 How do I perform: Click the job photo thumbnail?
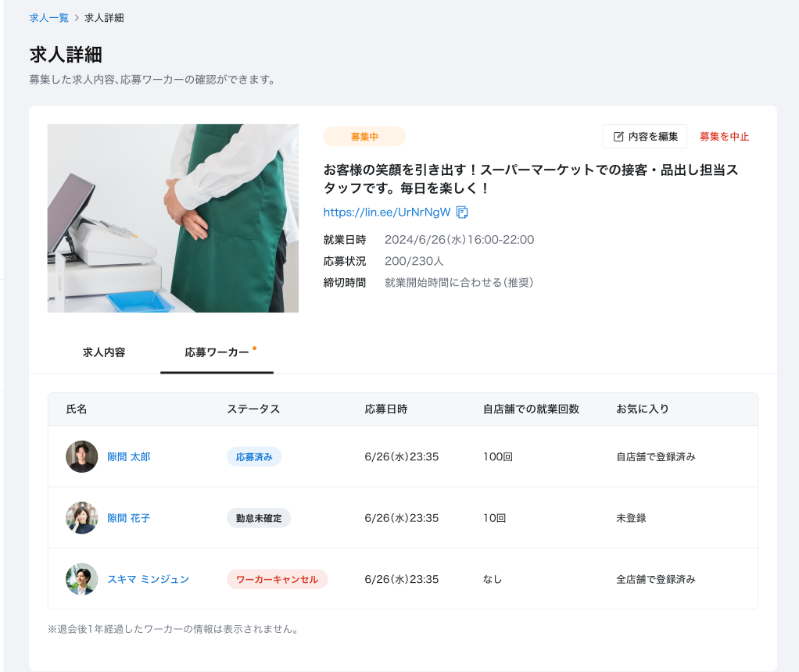click(173, 218)
